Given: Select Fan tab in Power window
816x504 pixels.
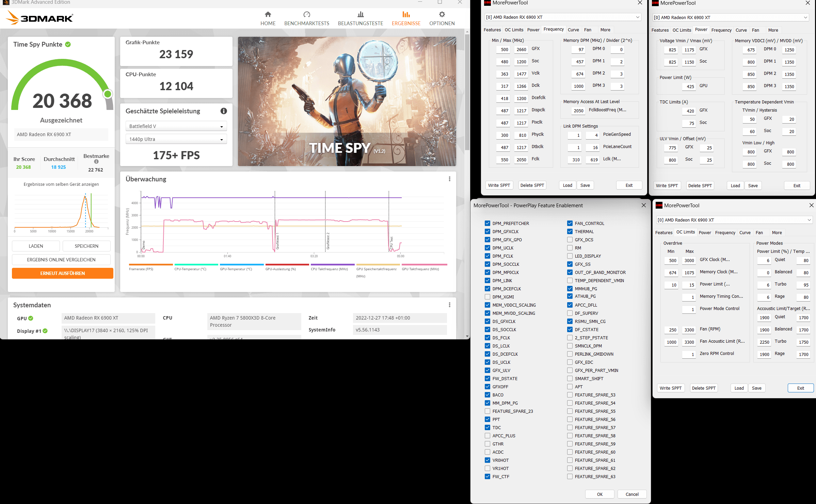Looking at the screenshot, I should (x=755, y=30).
